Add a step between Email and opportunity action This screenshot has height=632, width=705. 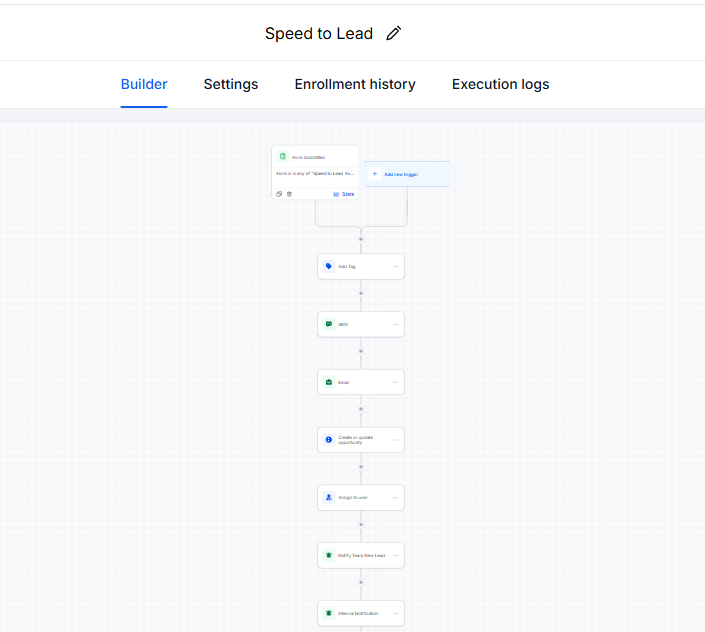(x=361, y=409)
